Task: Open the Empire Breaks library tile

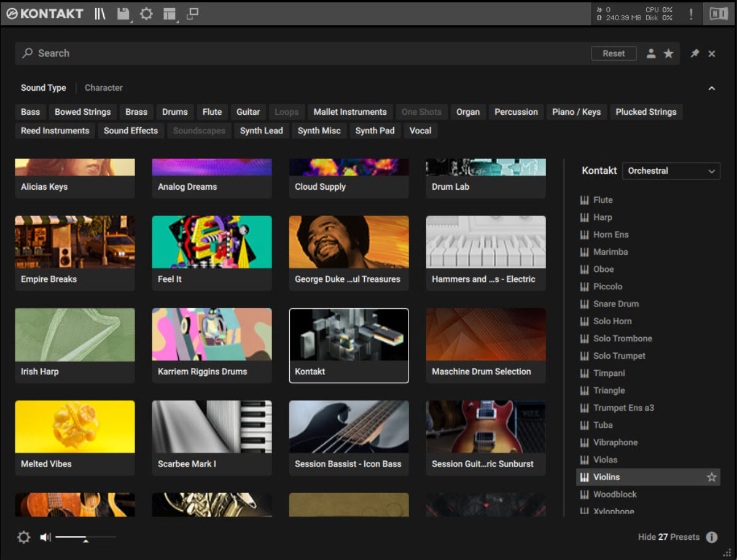Action: 75,253
